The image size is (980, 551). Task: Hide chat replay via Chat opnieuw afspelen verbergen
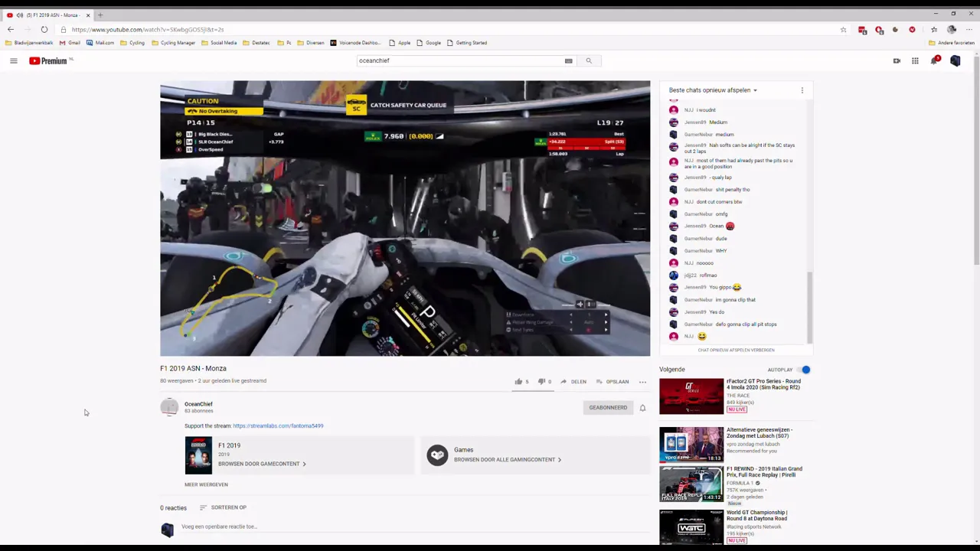tap(736, 350)
